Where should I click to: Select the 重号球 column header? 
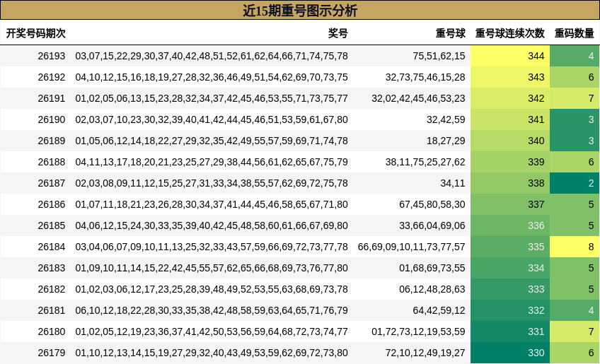tap(451, 33)
